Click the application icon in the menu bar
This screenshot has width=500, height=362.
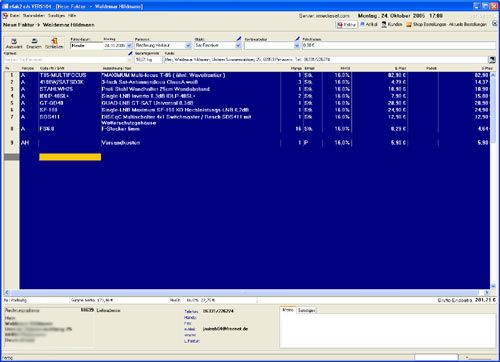pyautogui.click(x=5, y=16)
